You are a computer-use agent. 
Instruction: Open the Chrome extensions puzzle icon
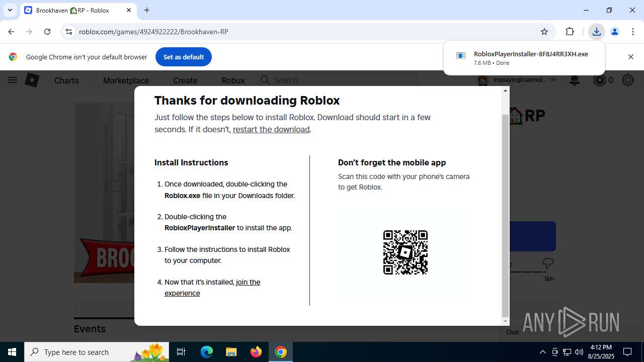(570, 32)
